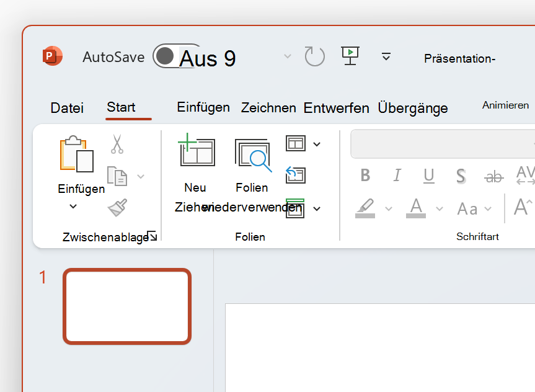
Task: Toggle the AutoSave switch
Action: [175, 56]
